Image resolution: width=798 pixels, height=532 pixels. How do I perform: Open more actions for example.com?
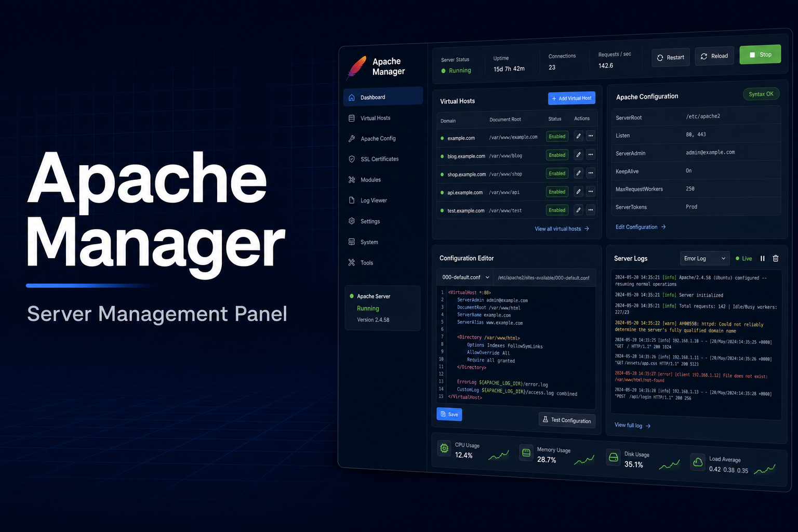click(x=591, y=136)
